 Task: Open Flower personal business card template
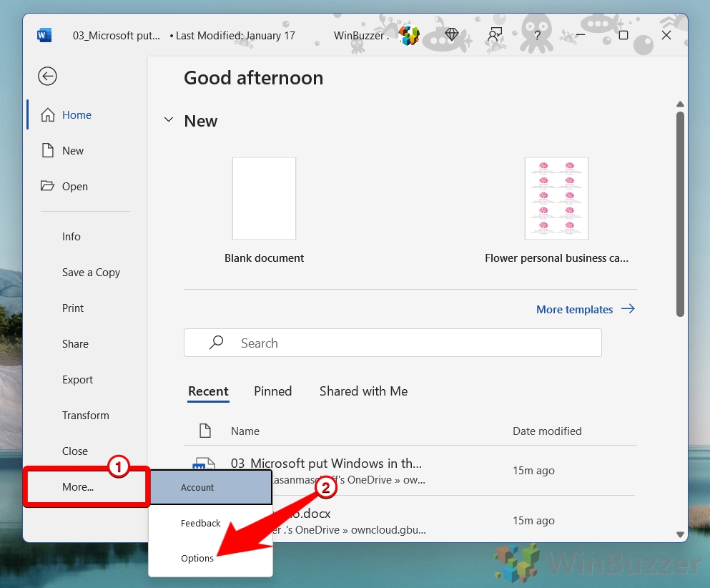point(556,198)
